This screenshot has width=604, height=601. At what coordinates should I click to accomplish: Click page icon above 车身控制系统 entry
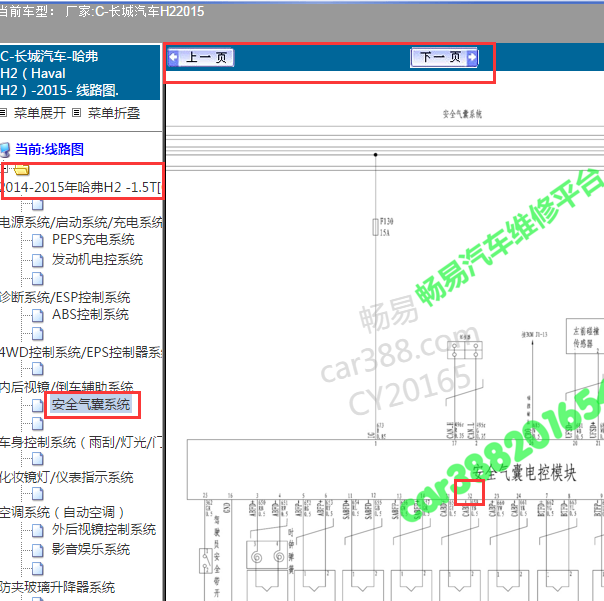(x=37, y=424)
